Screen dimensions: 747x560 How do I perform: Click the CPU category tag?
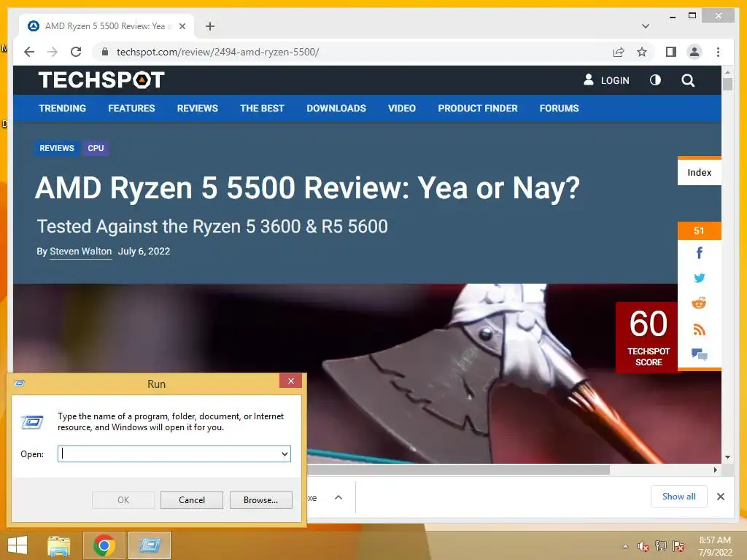(x=96, y=148)
